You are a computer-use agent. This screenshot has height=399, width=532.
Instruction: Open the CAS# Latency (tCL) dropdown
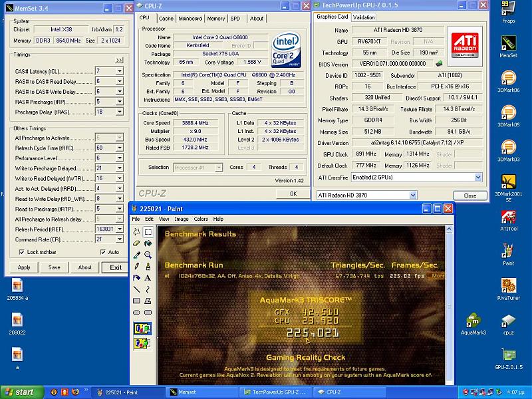tap(120, 71)
